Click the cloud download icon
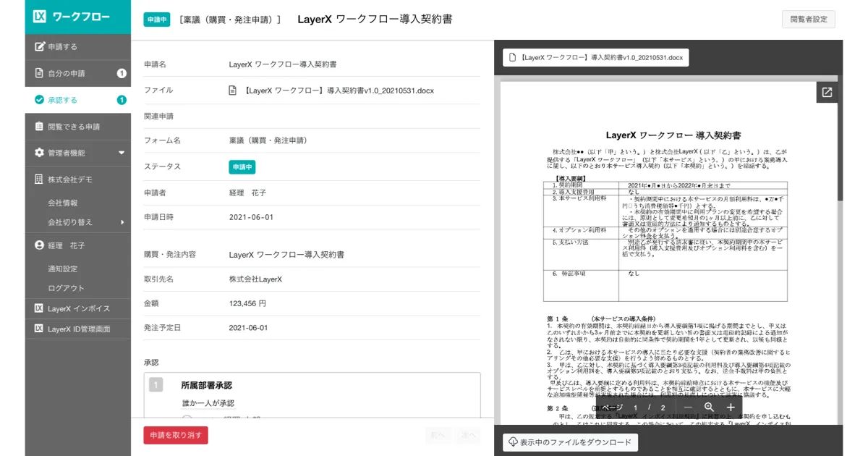This screenshot has width=868, height=456. tap(514, 442)
